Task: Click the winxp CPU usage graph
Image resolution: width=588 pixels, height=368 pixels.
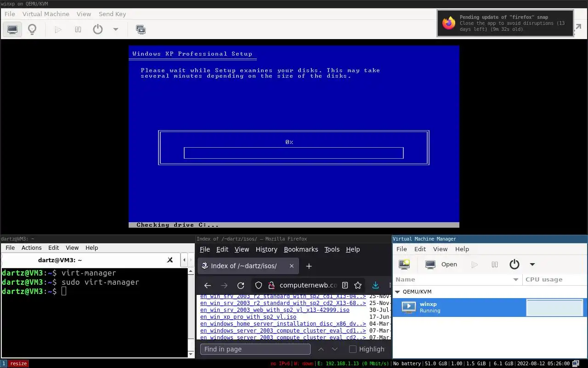Action: [x=555, y=307]
